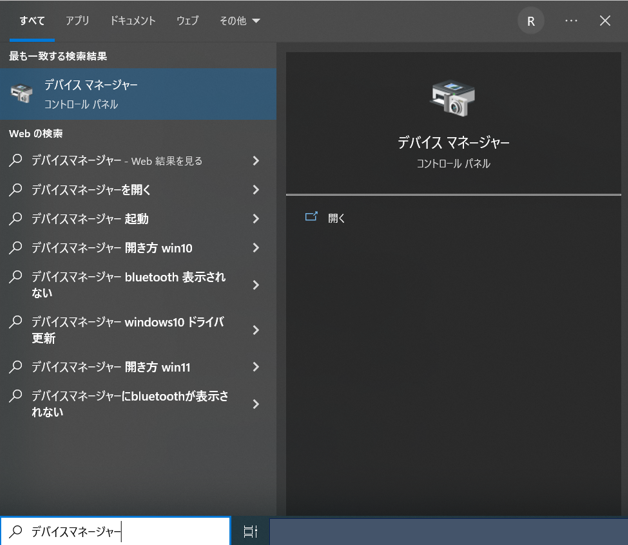The image size is (628, 545).
Task: Click search icon next to win10 suggestion
Action: coord(16,247)
